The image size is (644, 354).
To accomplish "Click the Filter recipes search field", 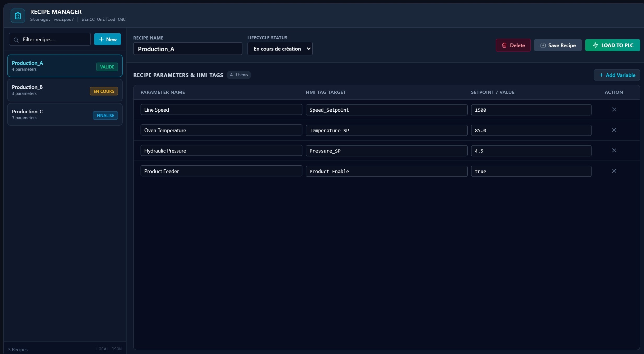I will pyautogui.click(x=50, y=39).
